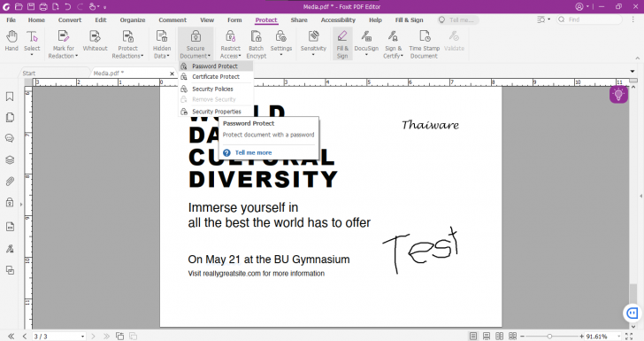Screen dimensions: 644x341
Task: Open the account profile dropdown
Action: coord(582,6)
